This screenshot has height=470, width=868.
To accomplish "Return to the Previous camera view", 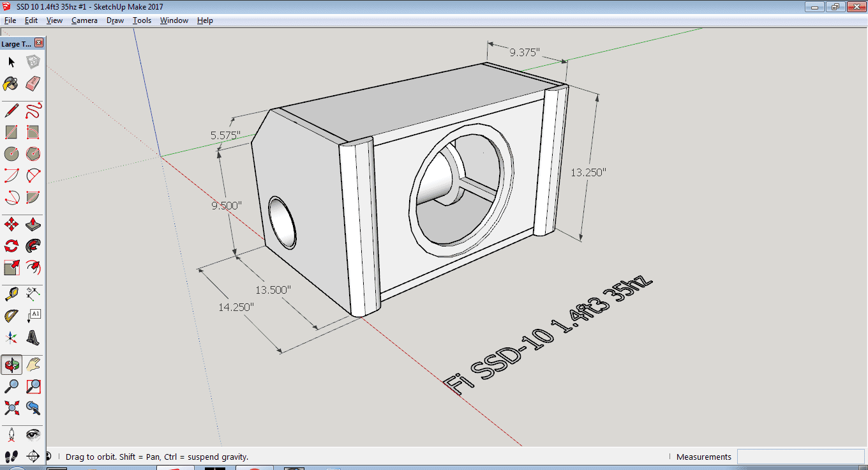I will click(33, 408).
